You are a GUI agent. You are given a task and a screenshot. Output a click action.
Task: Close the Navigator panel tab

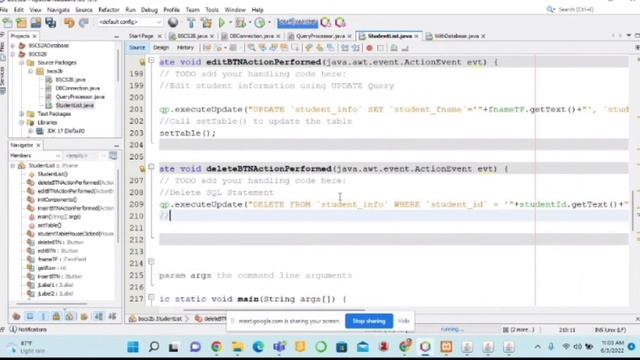tap(38, 145)
